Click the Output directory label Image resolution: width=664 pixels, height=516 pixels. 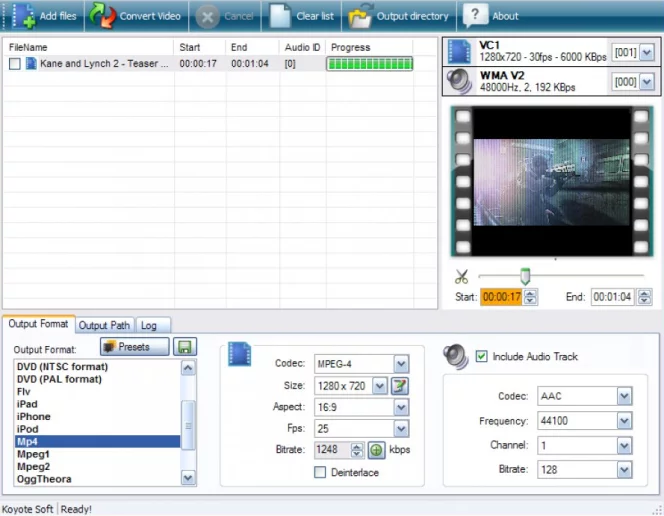coord(412,16)
